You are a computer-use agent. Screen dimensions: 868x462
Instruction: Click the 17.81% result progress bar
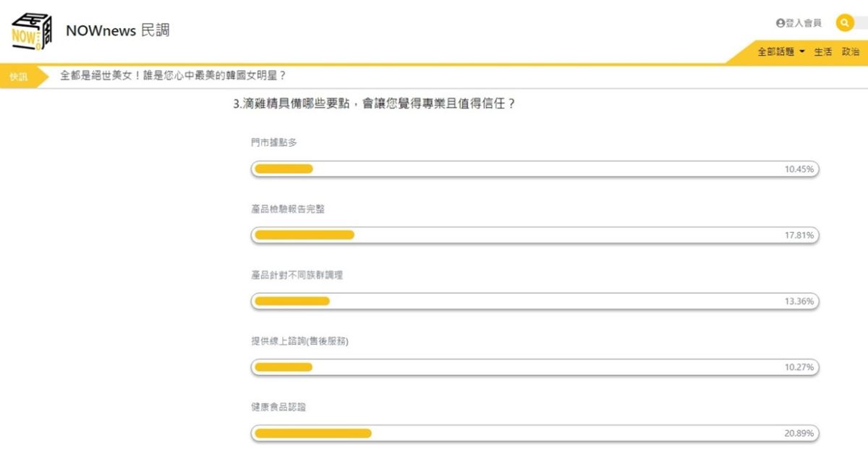(535, 235)
